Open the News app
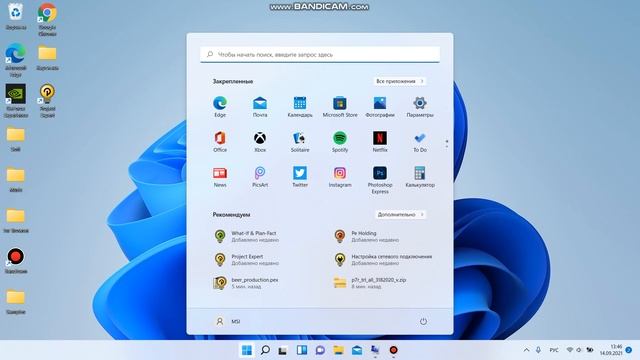Viewport: 640px width, 360px height. pos(220,177)
